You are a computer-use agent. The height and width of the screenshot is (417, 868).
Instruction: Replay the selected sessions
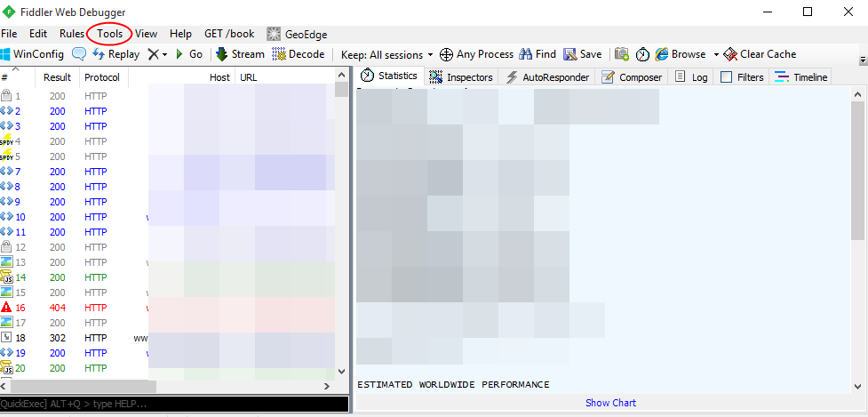pyautogui.click(x=115, y=54)
